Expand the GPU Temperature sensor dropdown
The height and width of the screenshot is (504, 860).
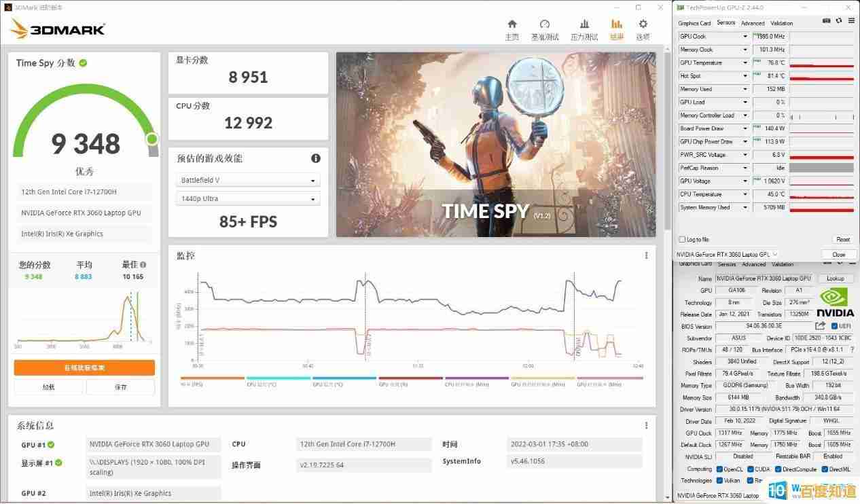(x=745, y=63)
